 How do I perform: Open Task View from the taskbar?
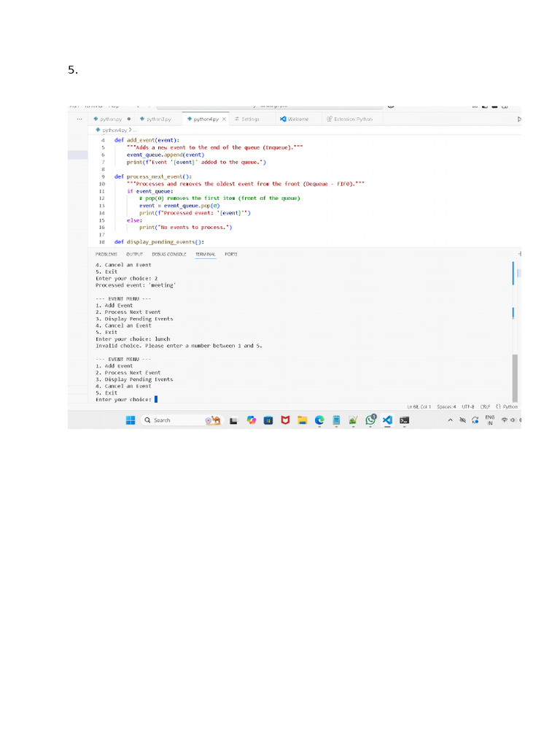(x=233, y=421)
